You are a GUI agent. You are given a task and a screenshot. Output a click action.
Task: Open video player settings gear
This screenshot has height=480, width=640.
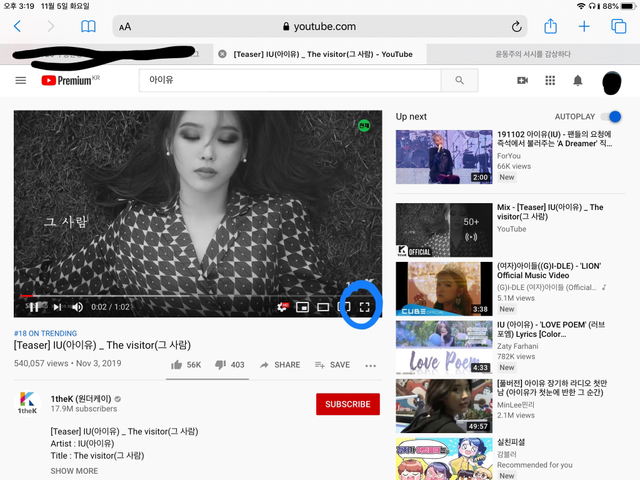coord(283,307)
